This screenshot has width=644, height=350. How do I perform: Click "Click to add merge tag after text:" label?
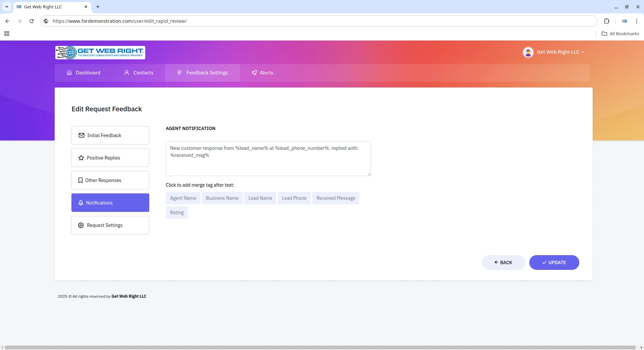coord(200,185)
